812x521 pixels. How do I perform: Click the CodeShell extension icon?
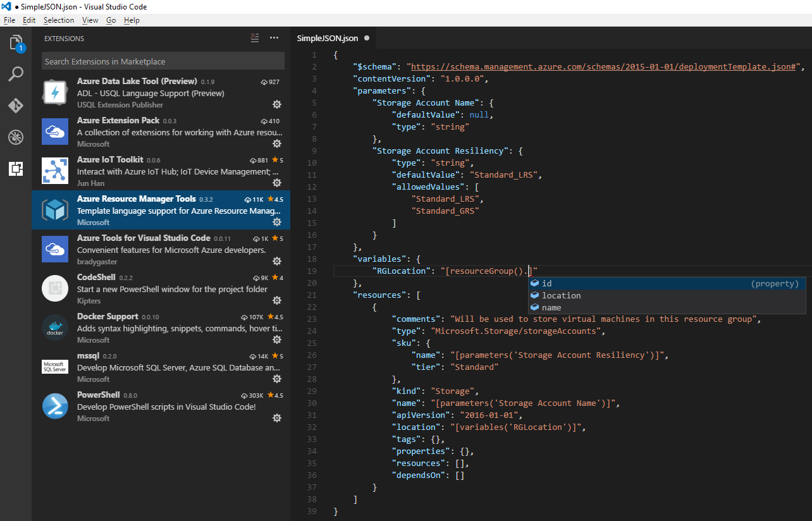coord(55,289)
